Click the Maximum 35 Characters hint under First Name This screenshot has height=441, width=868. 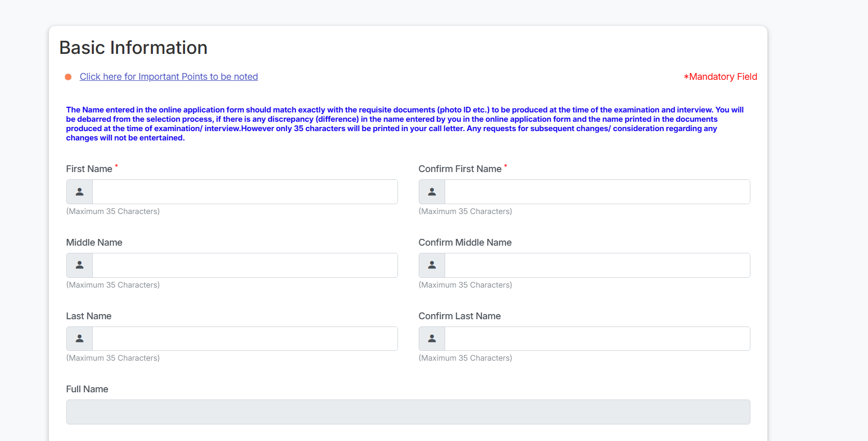(113, 211)
